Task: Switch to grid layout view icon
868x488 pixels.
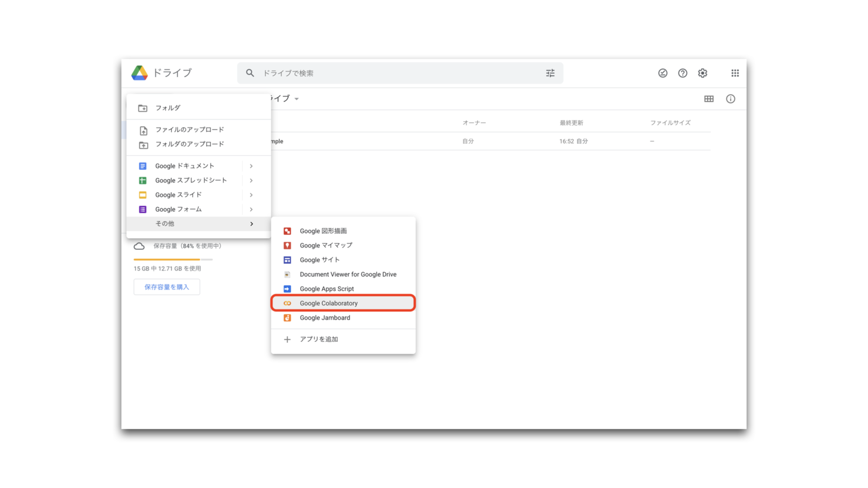Action: click(709, 99)
